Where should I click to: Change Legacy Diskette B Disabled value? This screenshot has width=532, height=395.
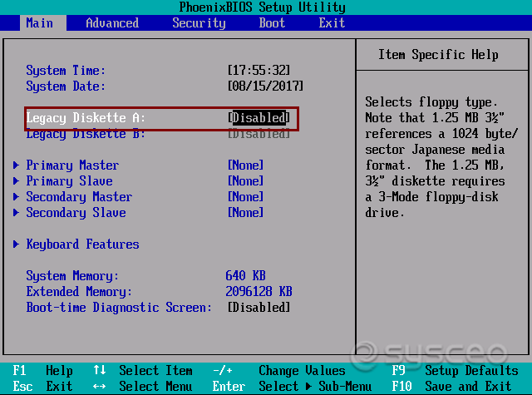click(259, 134)
